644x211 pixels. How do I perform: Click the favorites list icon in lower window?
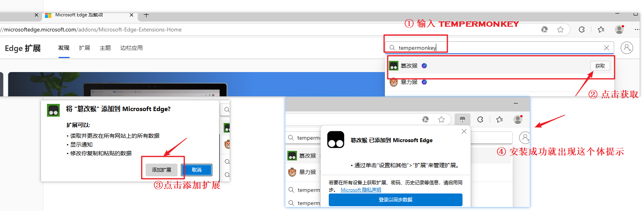[x=500, y=119]
